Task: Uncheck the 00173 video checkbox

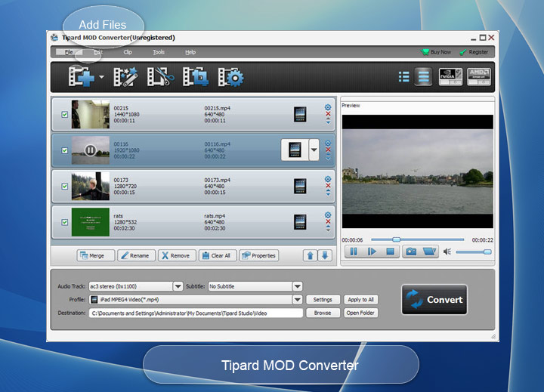Action: 64,187
